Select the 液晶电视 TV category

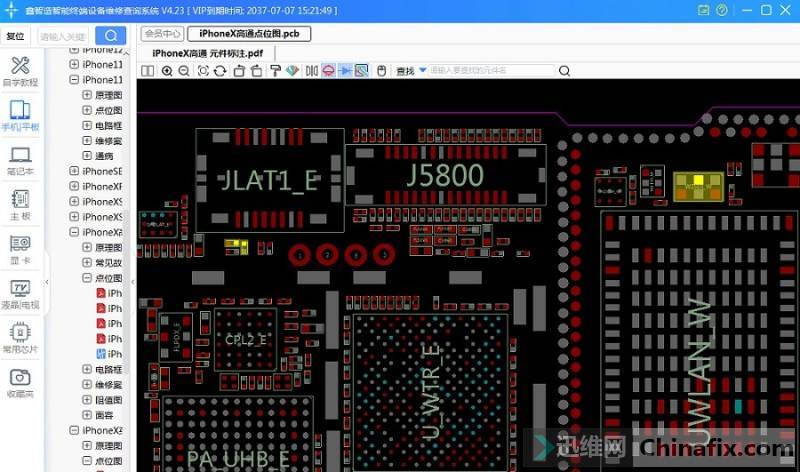point(20,295)
